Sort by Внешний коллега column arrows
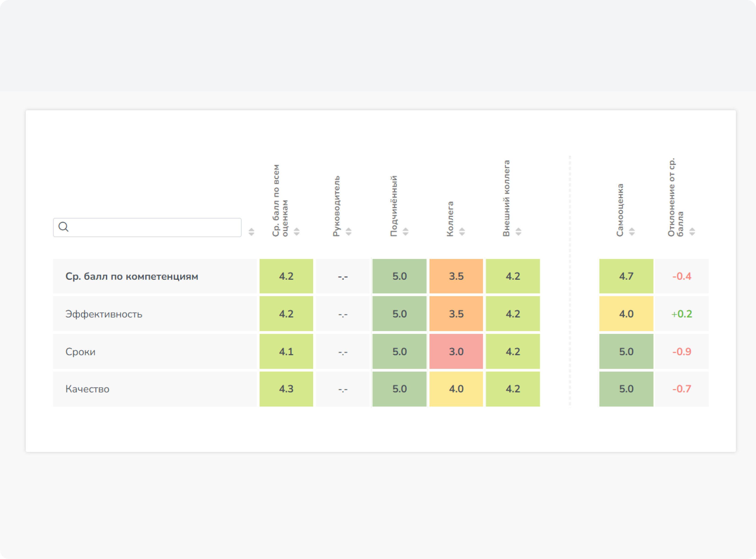The image size is (756, 559). [x=518, y=231]
